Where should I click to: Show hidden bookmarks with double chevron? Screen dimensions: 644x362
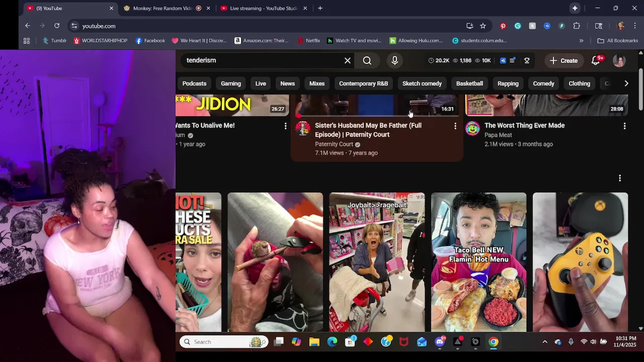coord(581,41)
